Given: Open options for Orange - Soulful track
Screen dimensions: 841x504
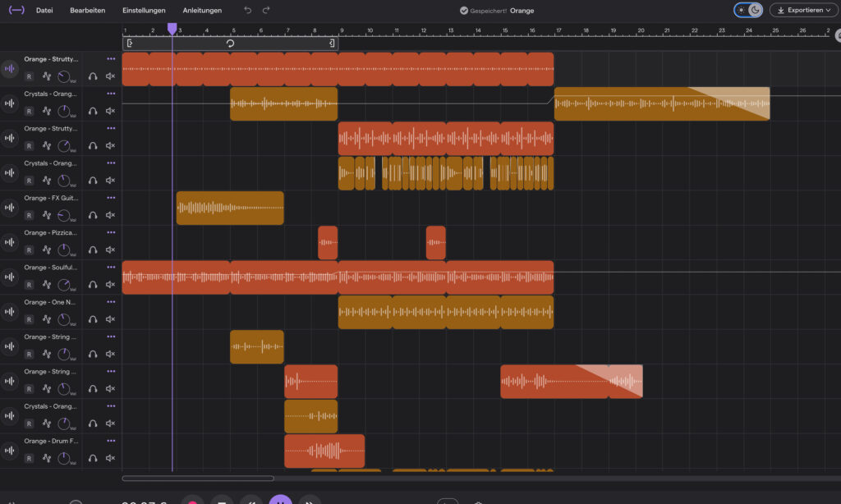Looking at the screenshot, I should (111, 267).
